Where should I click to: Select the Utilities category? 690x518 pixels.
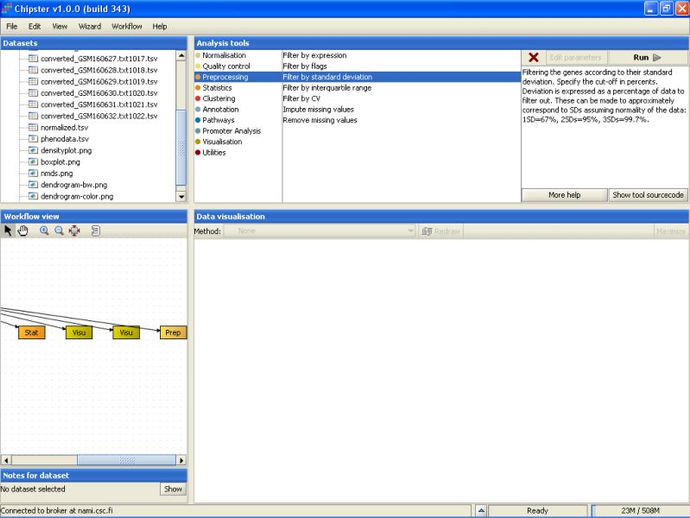(214, 152)
